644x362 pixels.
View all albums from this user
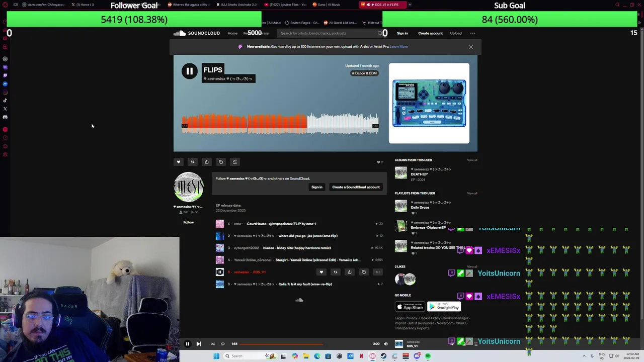(472, 160)
